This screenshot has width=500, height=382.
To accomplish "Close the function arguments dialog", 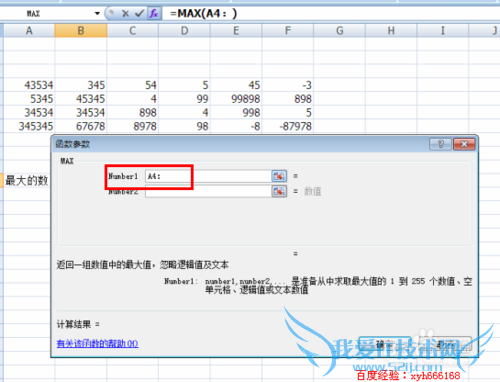I will click(x=464, y=144).
